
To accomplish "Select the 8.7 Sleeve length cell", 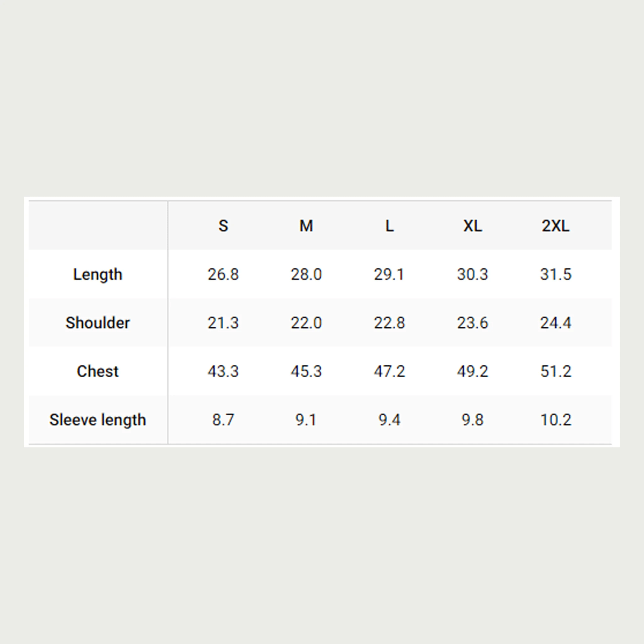I will pos(223,420).
